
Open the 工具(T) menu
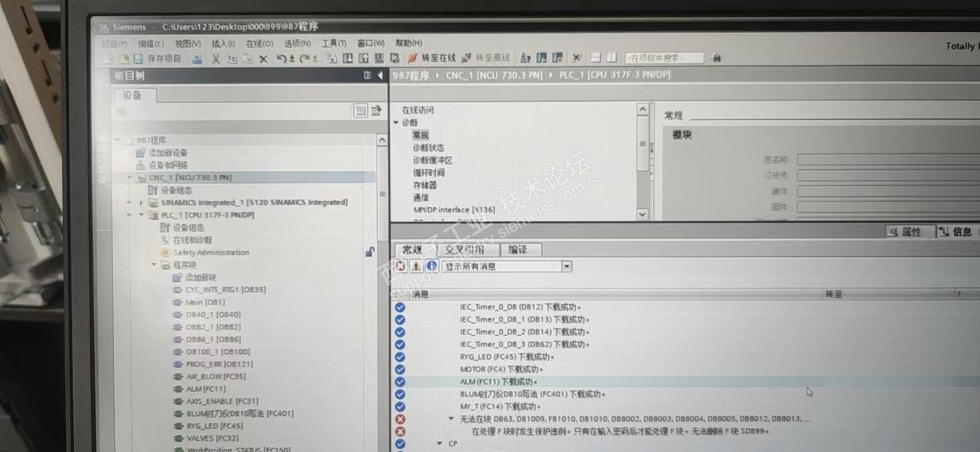334,44
